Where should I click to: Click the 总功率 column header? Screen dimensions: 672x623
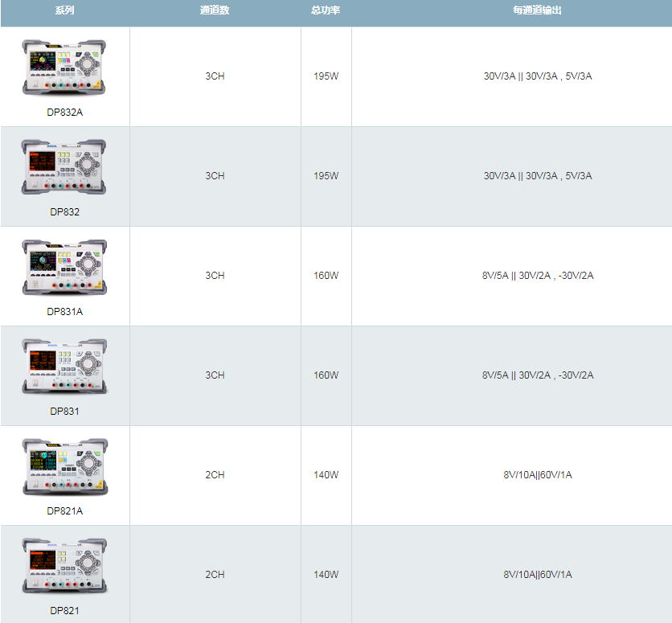tap(326, 10)
